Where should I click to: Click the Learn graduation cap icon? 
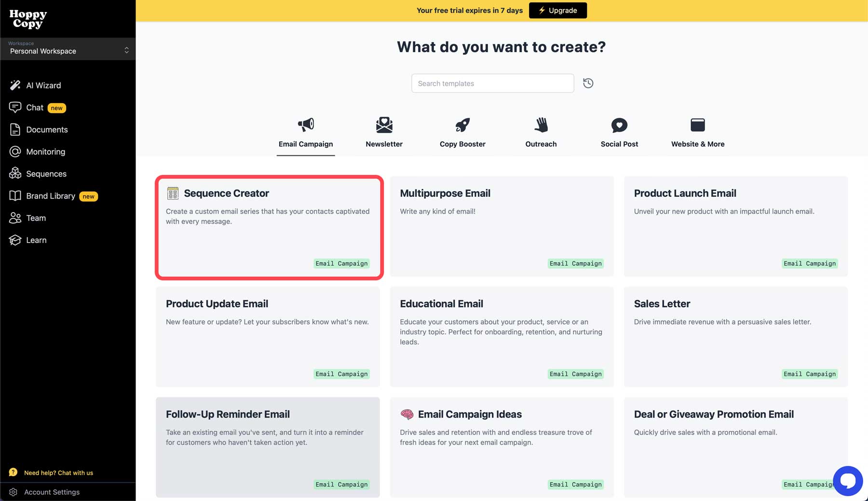(15, 240)
